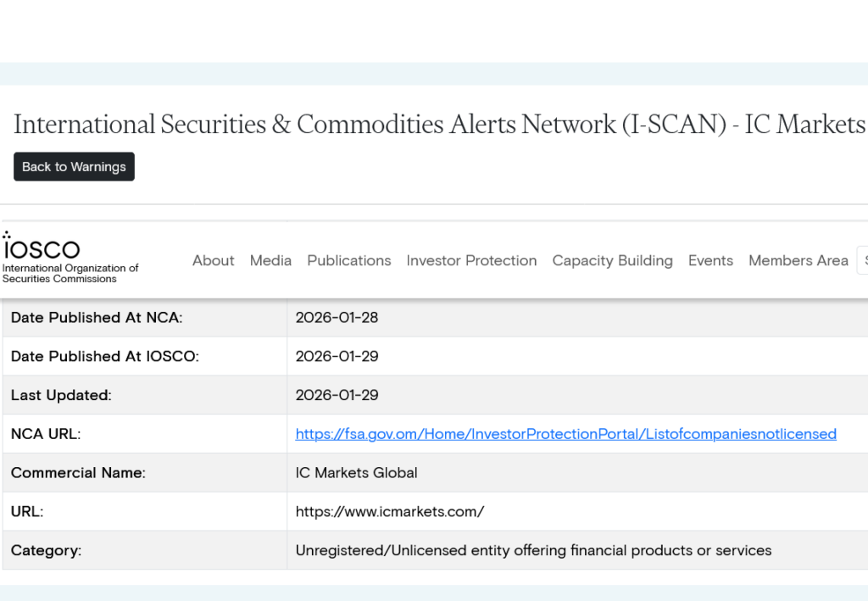Click the IC Markets Global commercial name
Viewport: 868px width, 601px height.
tap(356, 473)
